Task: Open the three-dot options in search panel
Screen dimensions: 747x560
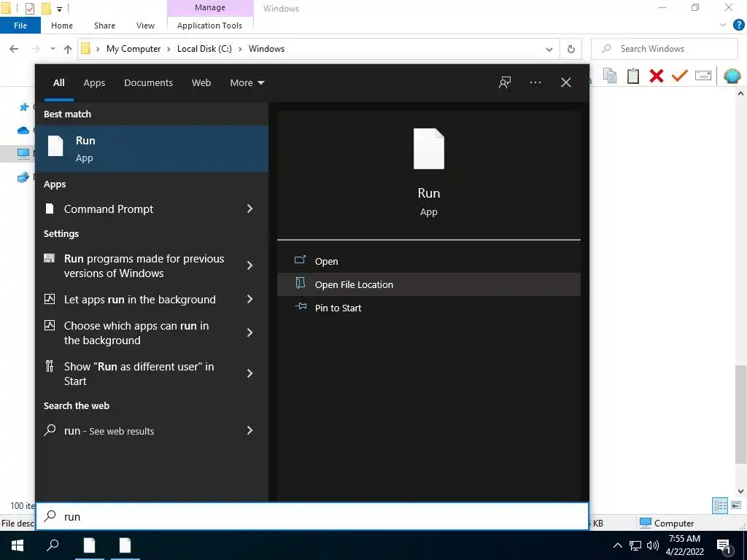Action: [x=535, y=82]
